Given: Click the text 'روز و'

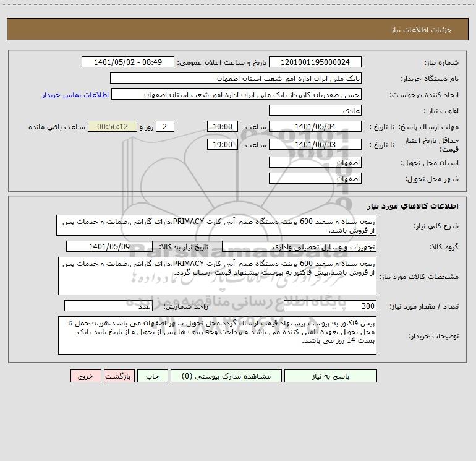Looking at the screenshot, I should [147, 127].
